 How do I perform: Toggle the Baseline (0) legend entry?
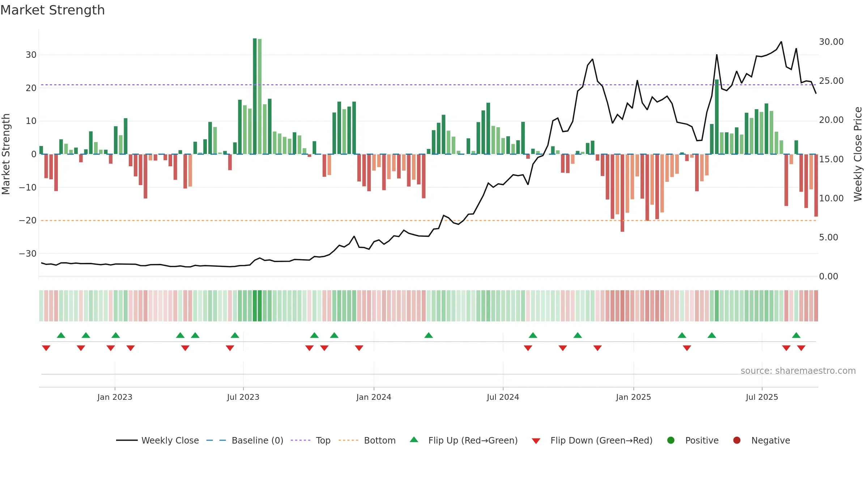245,440
